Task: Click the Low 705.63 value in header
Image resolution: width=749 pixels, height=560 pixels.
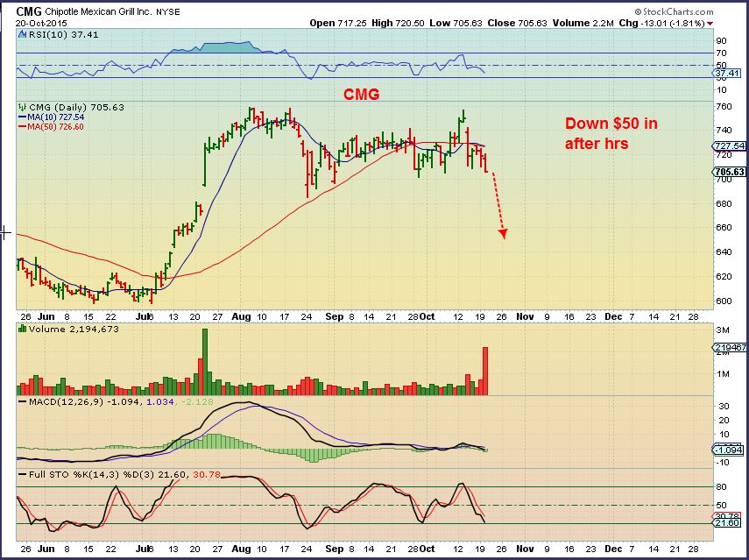Action: click(x=456, y=23)
